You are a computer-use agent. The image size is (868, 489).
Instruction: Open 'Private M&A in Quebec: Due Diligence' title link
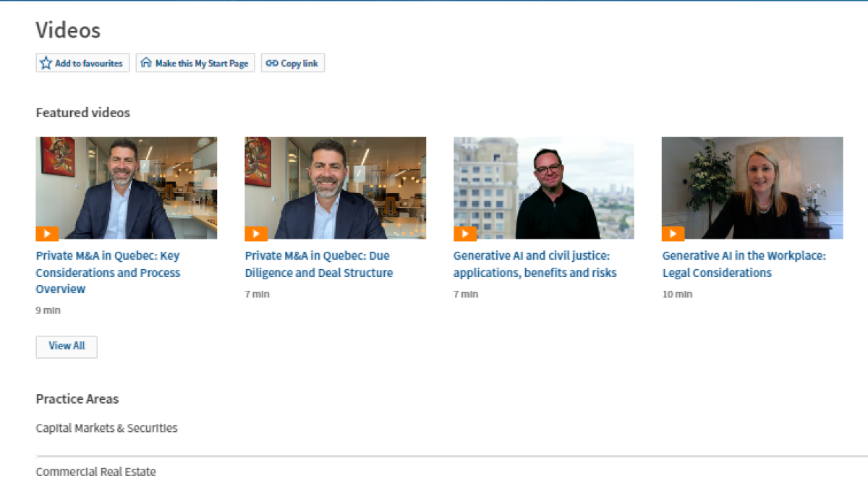[318, 264]
